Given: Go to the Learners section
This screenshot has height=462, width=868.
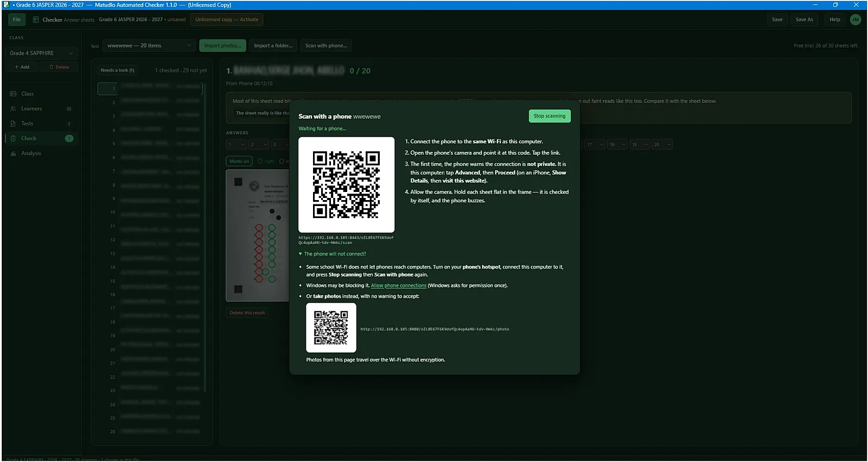Looking at the screenshot, I should 41,108.
